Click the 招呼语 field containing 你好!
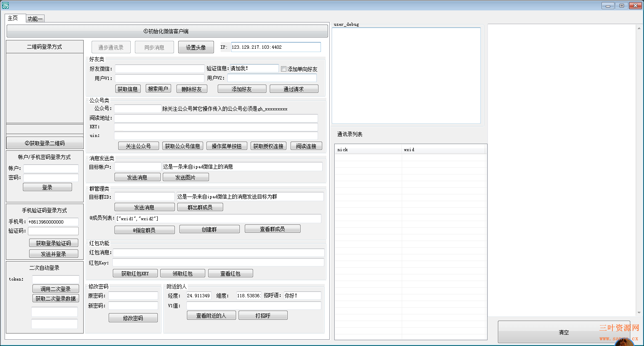Image resolution: width=644 pixels, height=346 pixels. (x=303, y=296)
